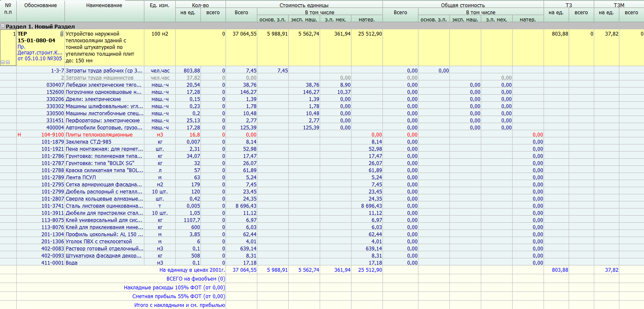The width and height of the screenshot is (644, 309).
Task: Click the code cell '101-3741'
Action: 53,206
